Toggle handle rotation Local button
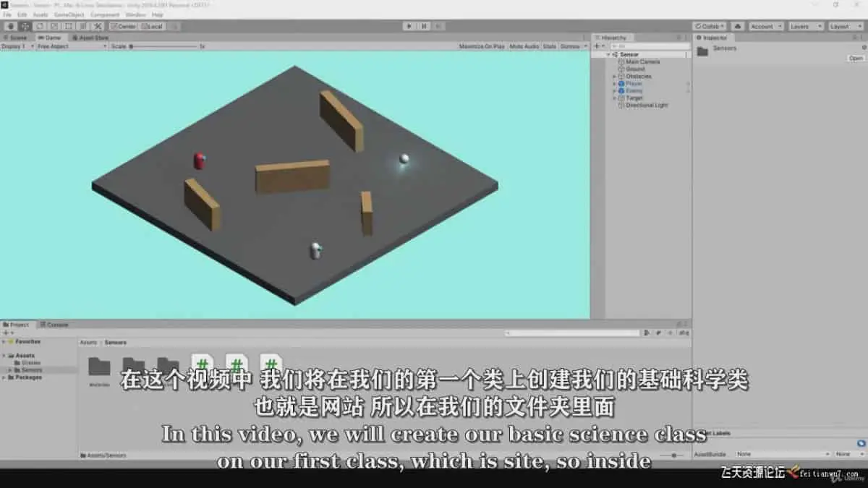Screen dimensions: 868x488 152,26
